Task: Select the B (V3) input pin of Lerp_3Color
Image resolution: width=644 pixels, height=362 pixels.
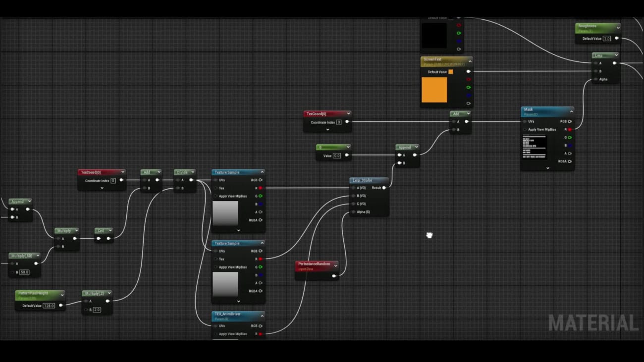Action: 353,196
